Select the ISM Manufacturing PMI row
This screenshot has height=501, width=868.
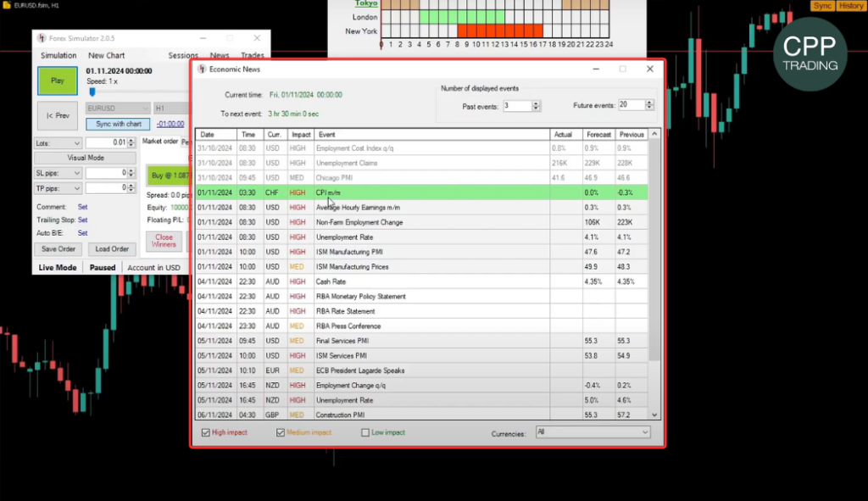click(x=422, y=252)
